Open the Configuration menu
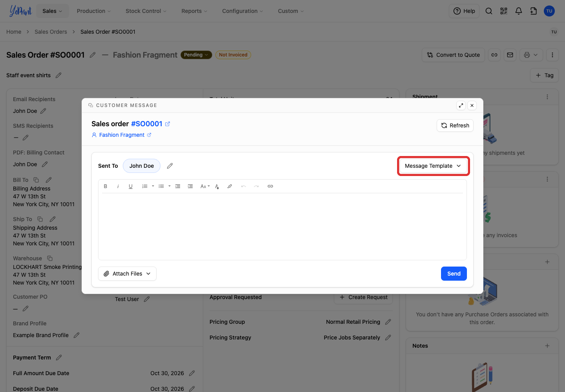Image resolution: width=565 pixels, height=392 pixels. [x=242, y=11]
